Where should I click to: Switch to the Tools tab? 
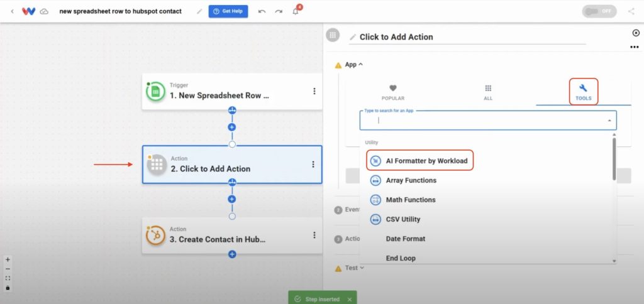[x=583, y=92]
